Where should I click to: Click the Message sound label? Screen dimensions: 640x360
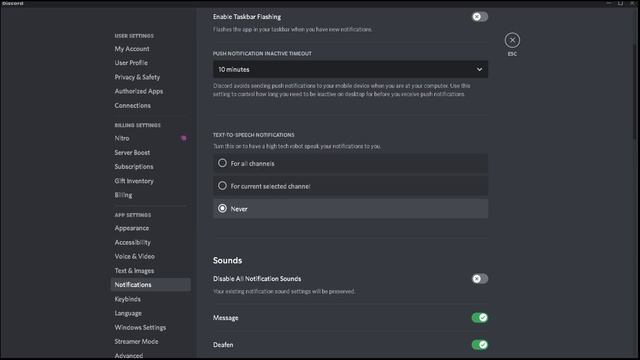click(225, 318)
